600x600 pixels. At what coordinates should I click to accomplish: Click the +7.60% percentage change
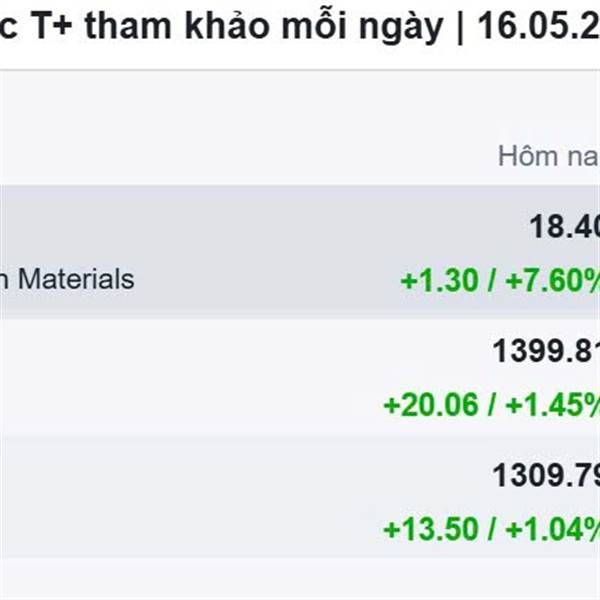click(x=553, y=280)
